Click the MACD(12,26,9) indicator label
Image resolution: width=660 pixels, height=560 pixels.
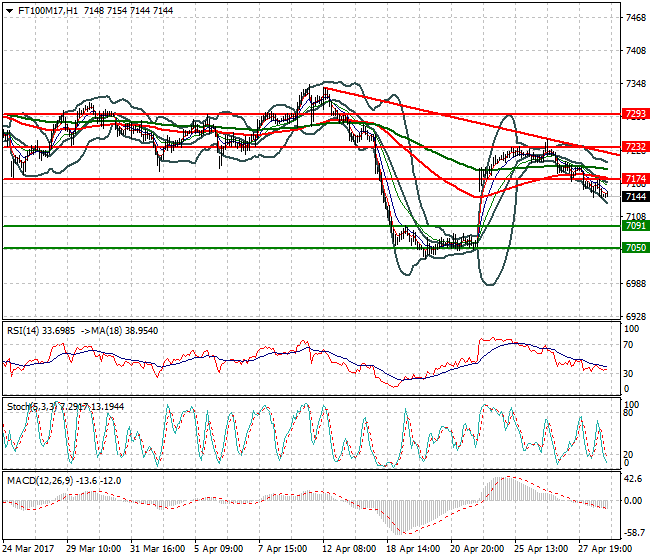coord(40,481)
